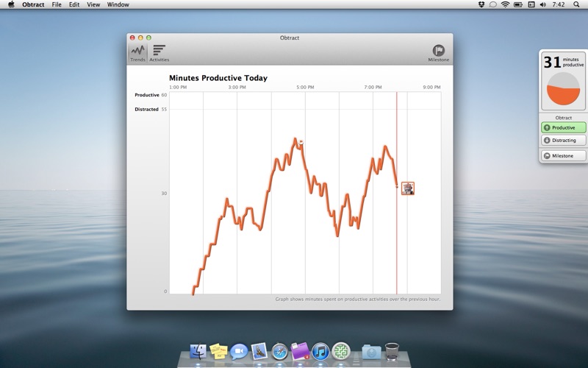
Task: Open Finder from the dock
Action: pos(198,352)
